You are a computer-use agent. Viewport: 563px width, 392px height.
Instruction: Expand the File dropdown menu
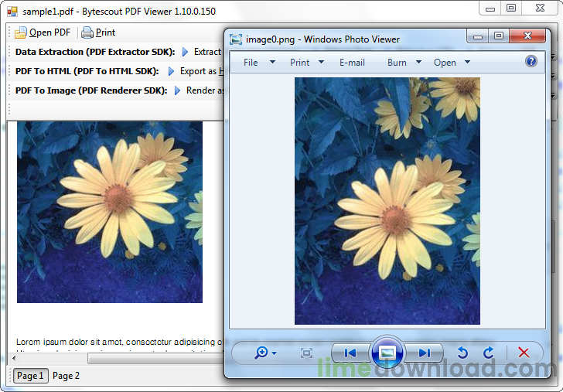(x=259, y=63)
